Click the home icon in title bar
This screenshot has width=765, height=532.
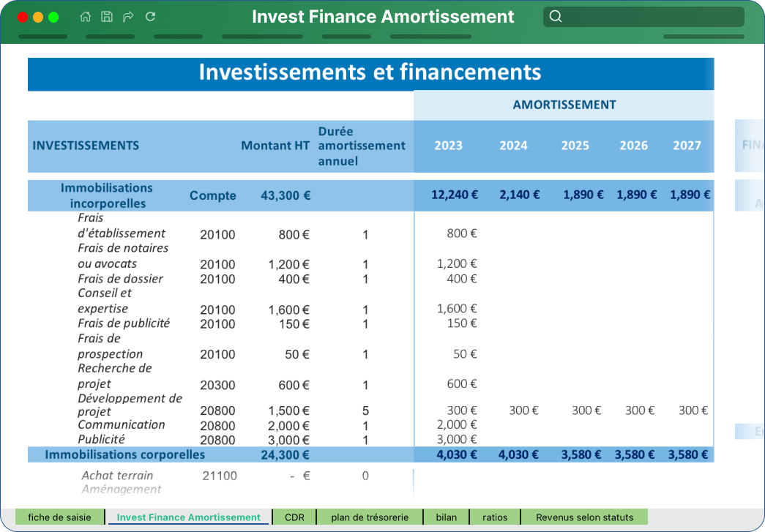point(86,17)
